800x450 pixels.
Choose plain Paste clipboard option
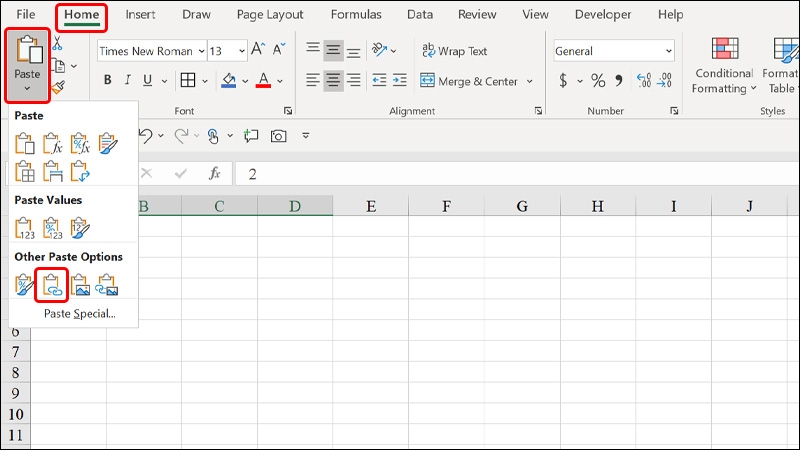[x=24, y=144]
